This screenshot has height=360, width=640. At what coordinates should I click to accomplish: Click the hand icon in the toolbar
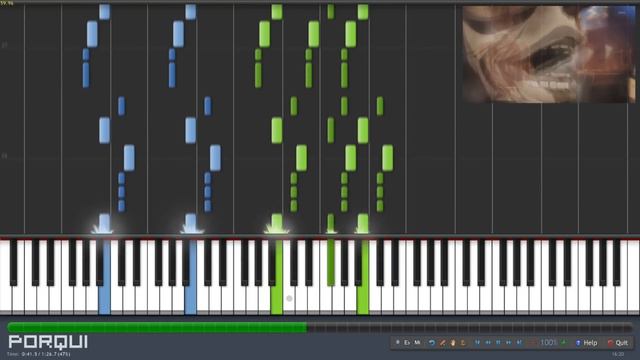point(453,343)
